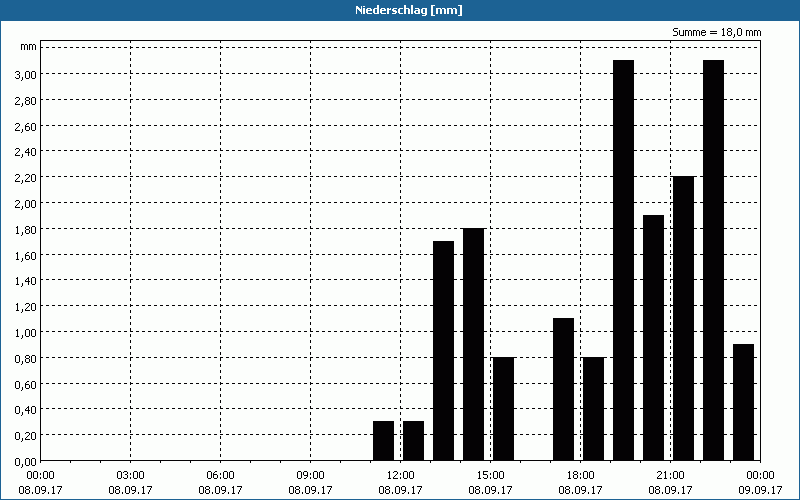Select the 1,90 mm bar ending at 21:00
Screen dimensions: 800x500
654,338
